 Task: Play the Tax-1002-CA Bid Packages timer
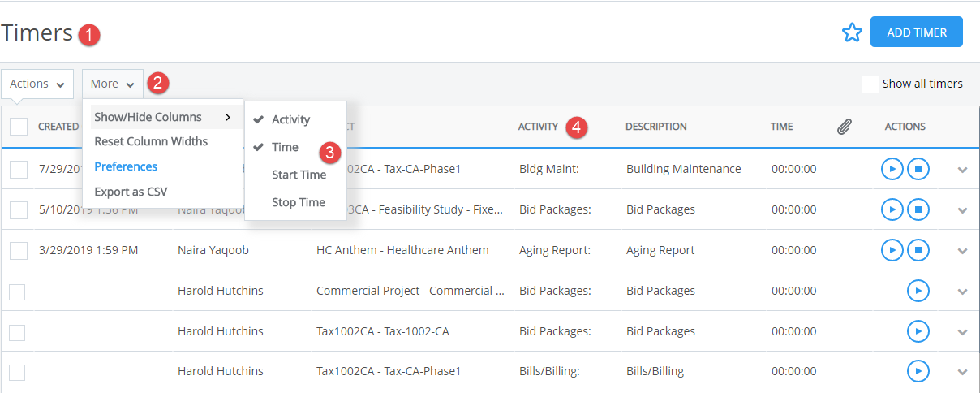pyautogui.click(x=918, y=331)
